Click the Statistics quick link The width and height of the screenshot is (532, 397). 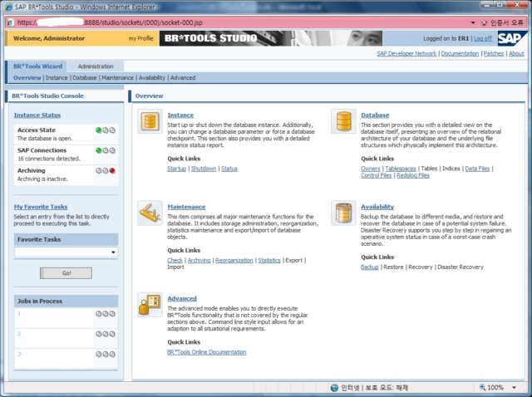click(269, 260)
